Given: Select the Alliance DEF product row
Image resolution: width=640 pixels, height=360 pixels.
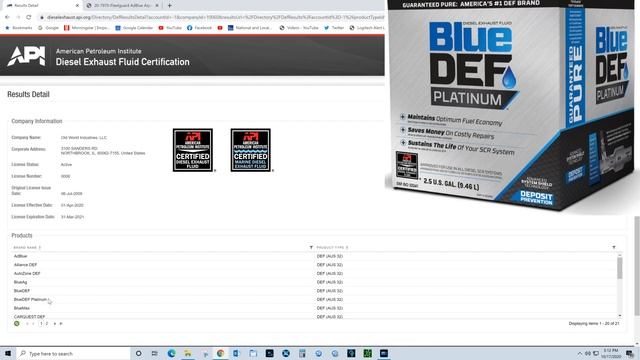Looking at the screenshot, I should 314,264.
